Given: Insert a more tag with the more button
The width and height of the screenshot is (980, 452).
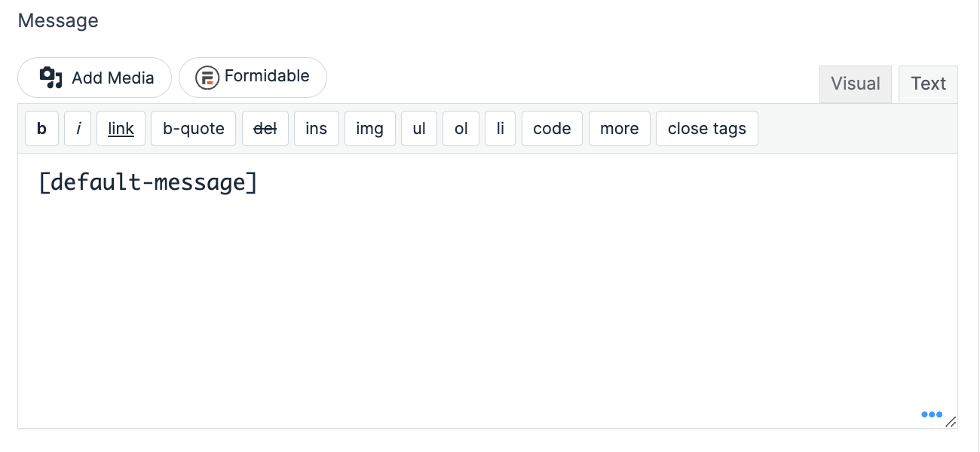Looking at the screenshot, I should point(620,128).
